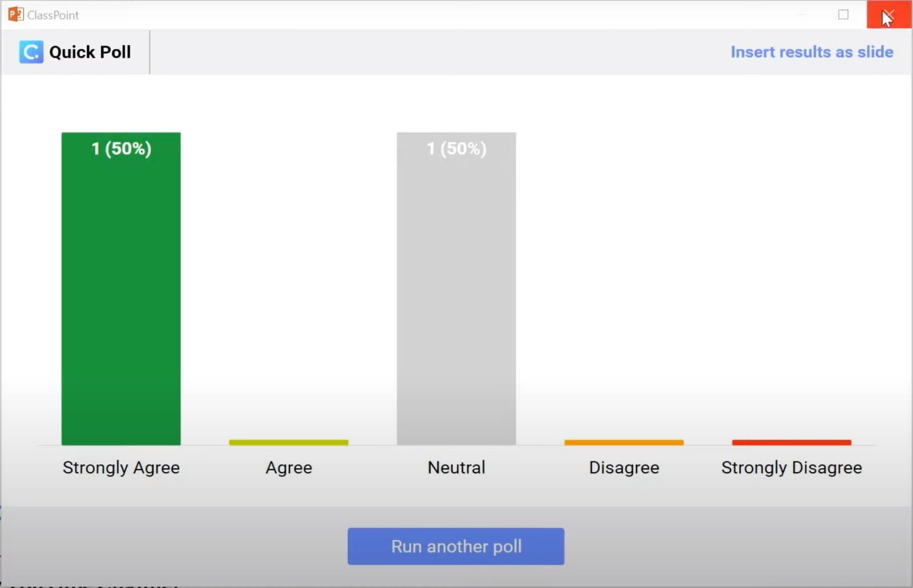The height and width of the screenshot is (588, 913).
Task: Click the ClassPoint title text
Action: 53,15
